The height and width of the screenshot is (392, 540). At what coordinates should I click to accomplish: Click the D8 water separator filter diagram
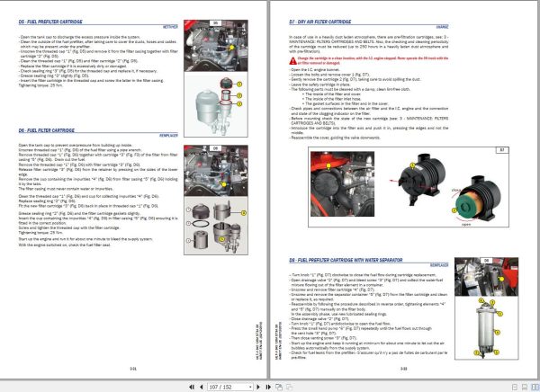(x=486, y=327)
